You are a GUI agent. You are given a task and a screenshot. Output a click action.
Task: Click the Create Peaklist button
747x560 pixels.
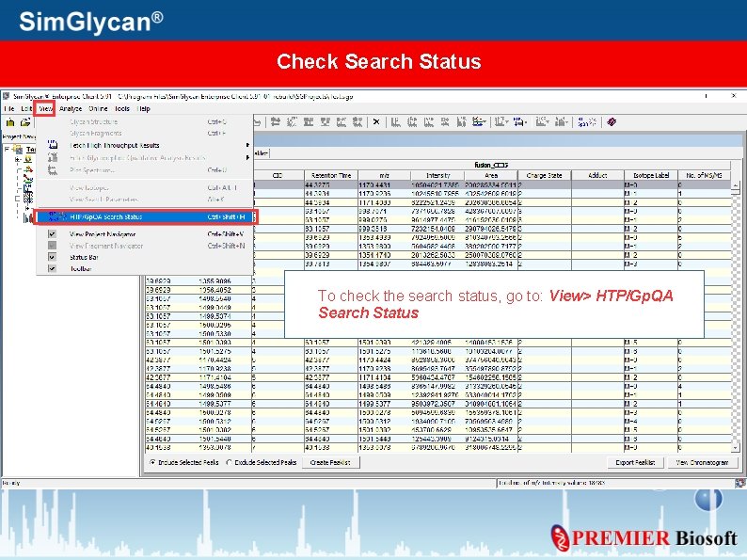point(330,462)
